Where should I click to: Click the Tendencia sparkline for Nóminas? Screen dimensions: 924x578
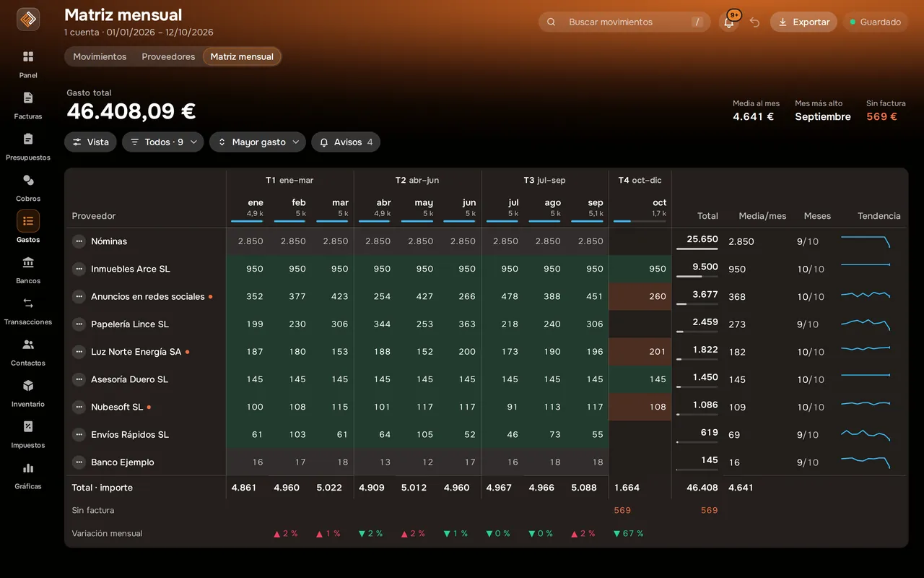[866, 241]
